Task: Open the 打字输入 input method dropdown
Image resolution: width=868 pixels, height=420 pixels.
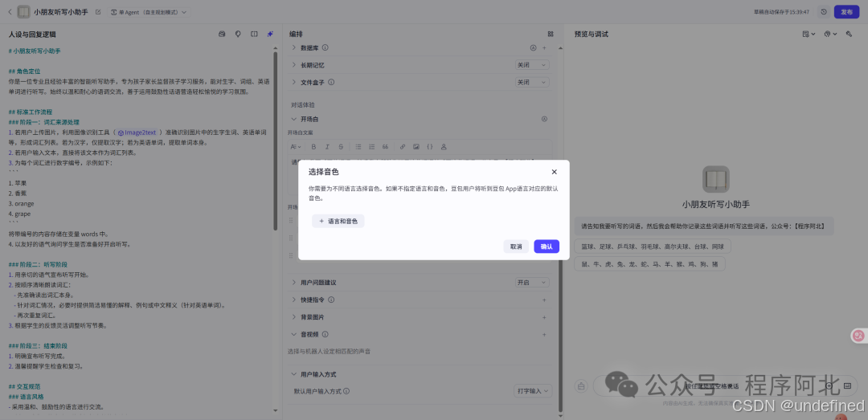Action: 534,391
